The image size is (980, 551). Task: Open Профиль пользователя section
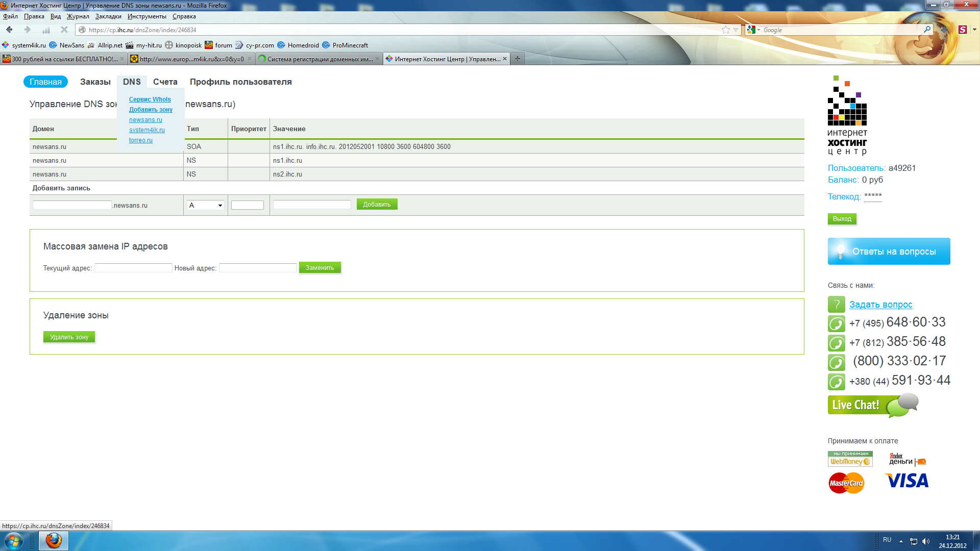point(241,82)
